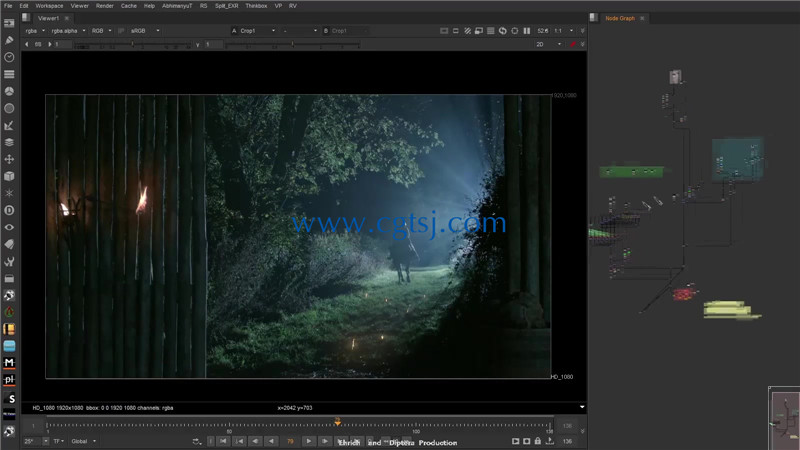
Task: Open the RGB display mode dropdown
Action: tap(102, 31)
